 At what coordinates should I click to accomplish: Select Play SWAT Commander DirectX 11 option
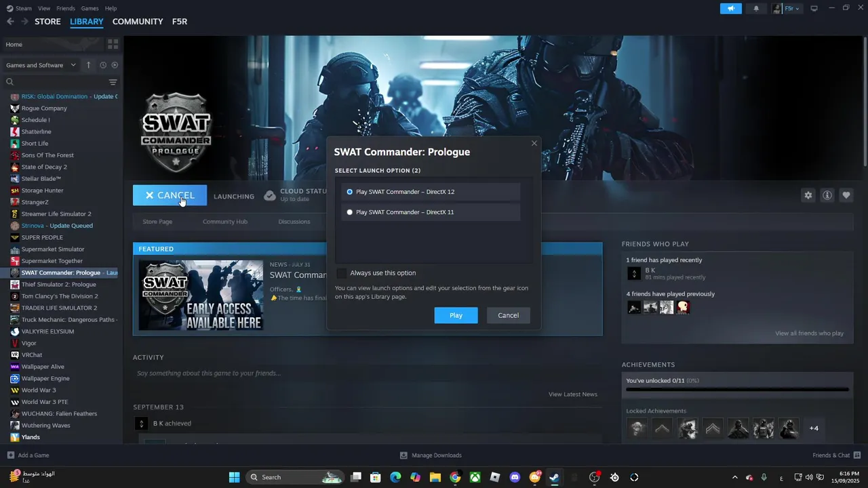[431, 212]
